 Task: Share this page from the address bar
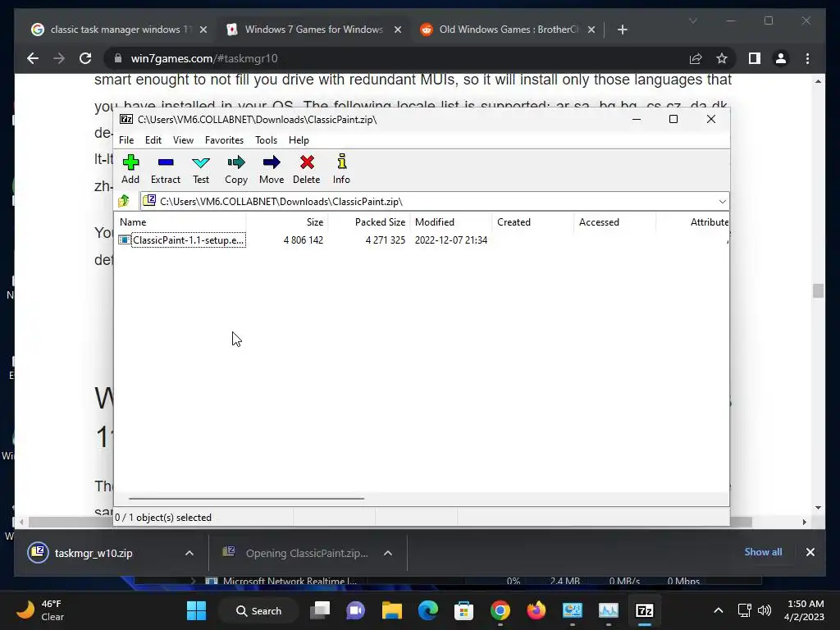point(696,58)
